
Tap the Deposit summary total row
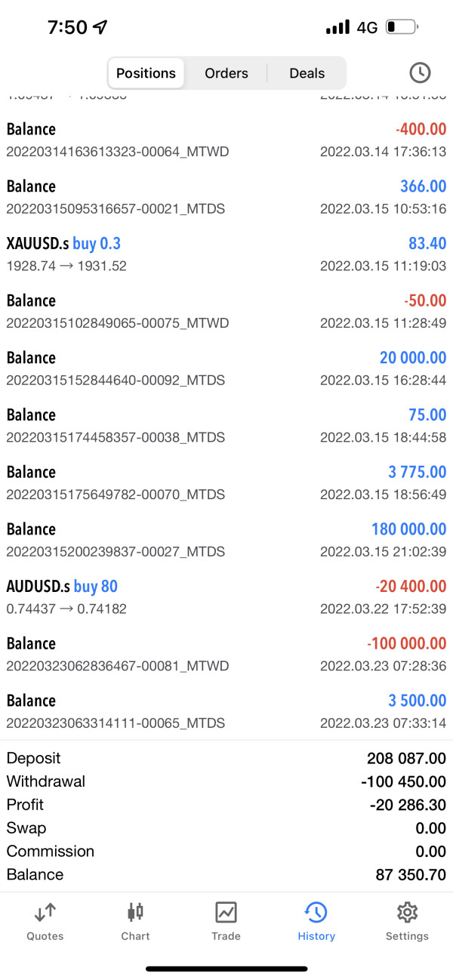tap(226, 758)
